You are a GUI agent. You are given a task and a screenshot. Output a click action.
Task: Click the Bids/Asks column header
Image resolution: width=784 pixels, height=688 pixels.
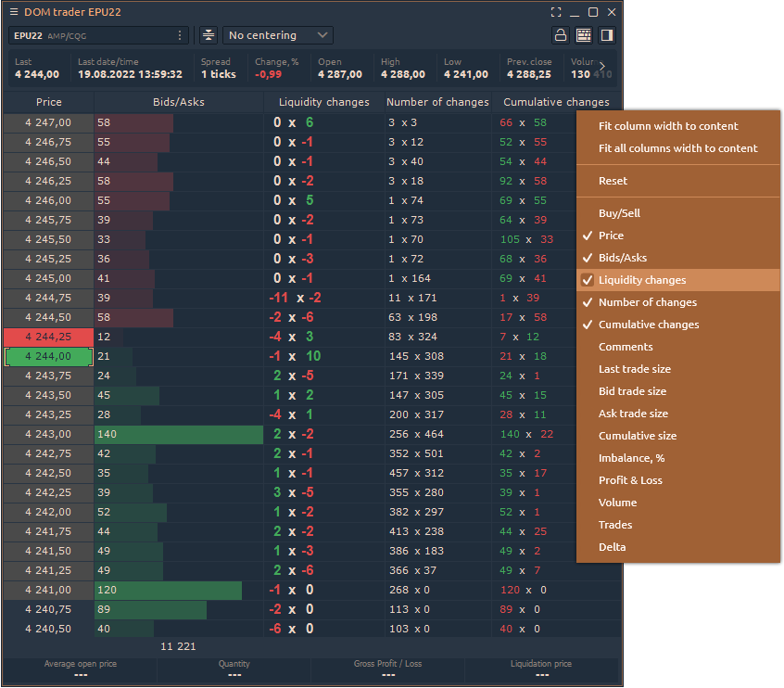click(x=179, y=102)
